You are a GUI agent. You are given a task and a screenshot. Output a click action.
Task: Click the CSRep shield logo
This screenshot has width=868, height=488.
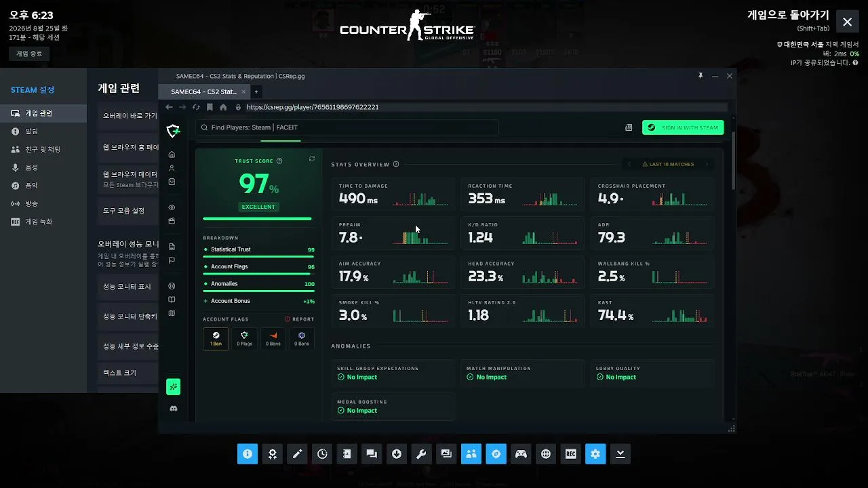coord(173,131)
